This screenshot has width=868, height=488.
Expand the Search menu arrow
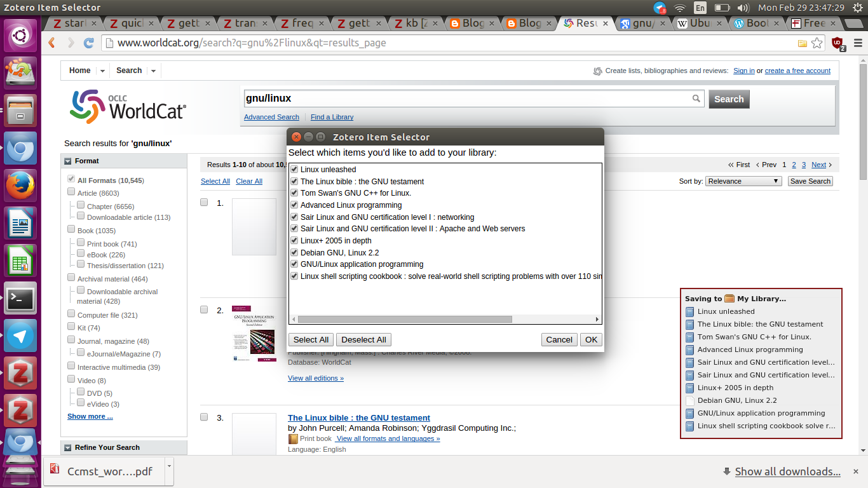click(x=153, y=71)
